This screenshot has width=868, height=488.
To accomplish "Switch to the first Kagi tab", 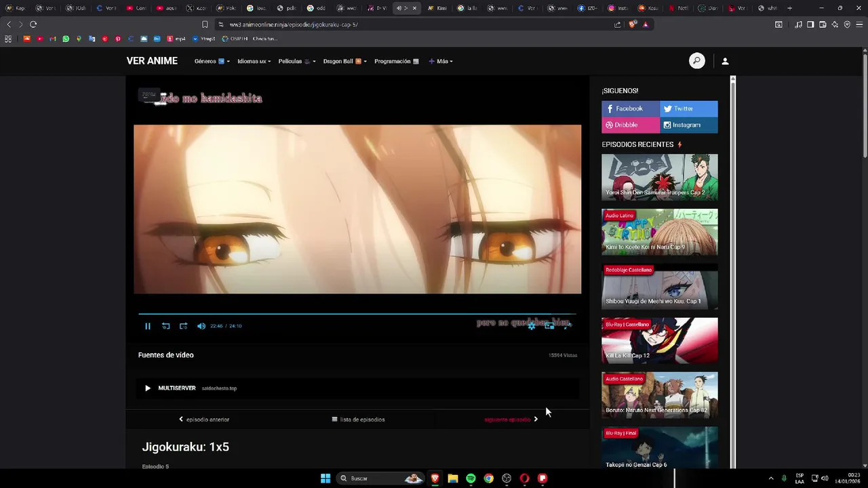I will (x=16, y=8).
